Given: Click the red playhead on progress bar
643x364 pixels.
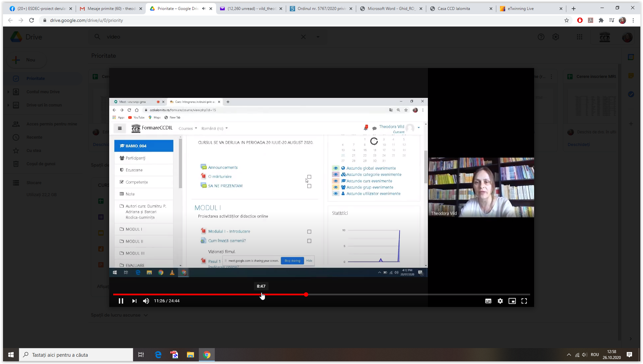Looking at the screenshot, I should click(306, 294).
